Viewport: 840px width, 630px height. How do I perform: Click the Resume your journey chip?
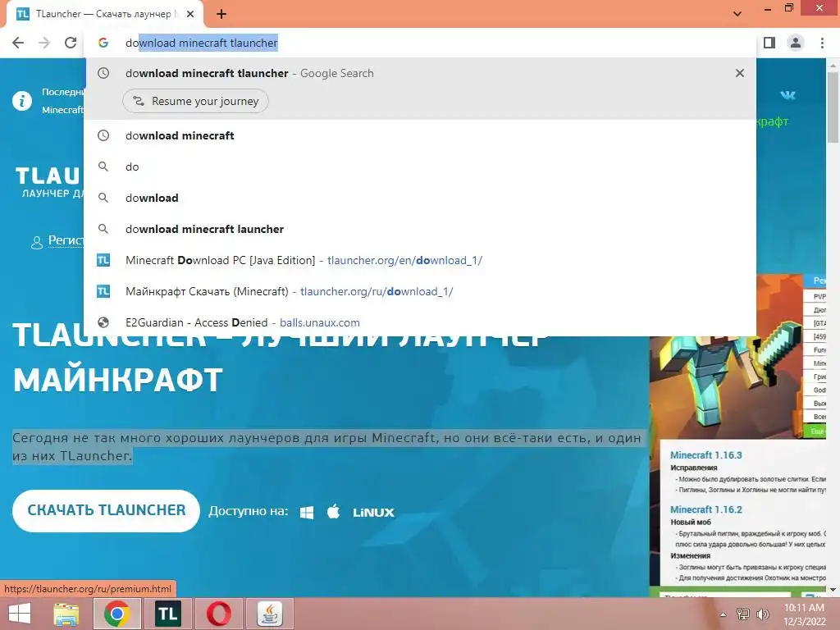tap(195, 101)
